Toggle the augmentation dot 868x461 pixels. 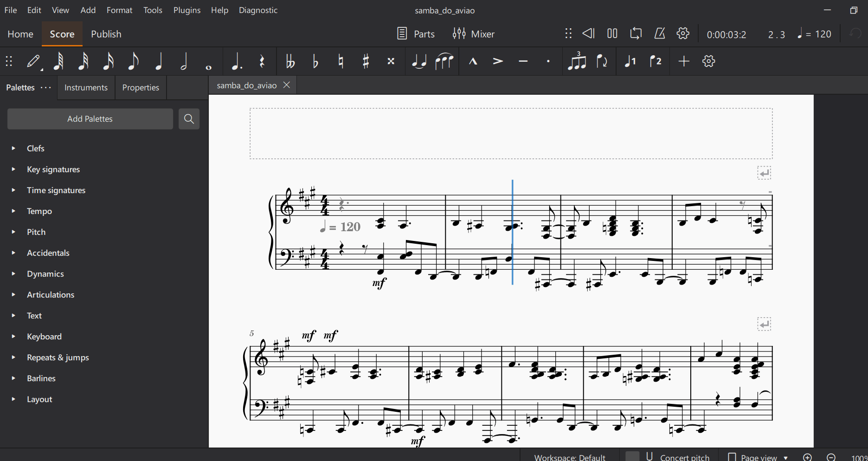point(237,61)
